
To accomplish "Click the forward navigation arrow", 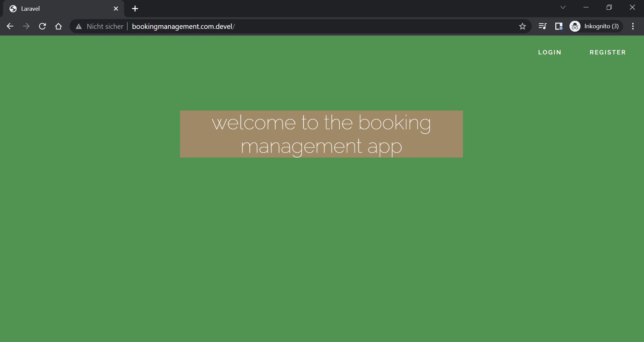I will tap(26, 26).
